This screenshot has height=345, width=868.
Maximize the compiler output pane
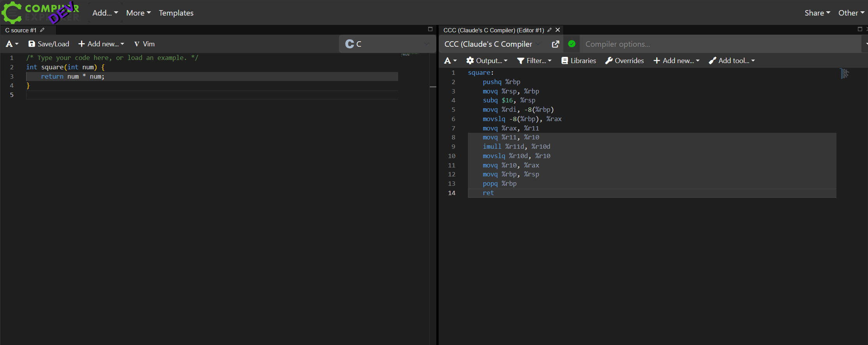coord(860,29)
